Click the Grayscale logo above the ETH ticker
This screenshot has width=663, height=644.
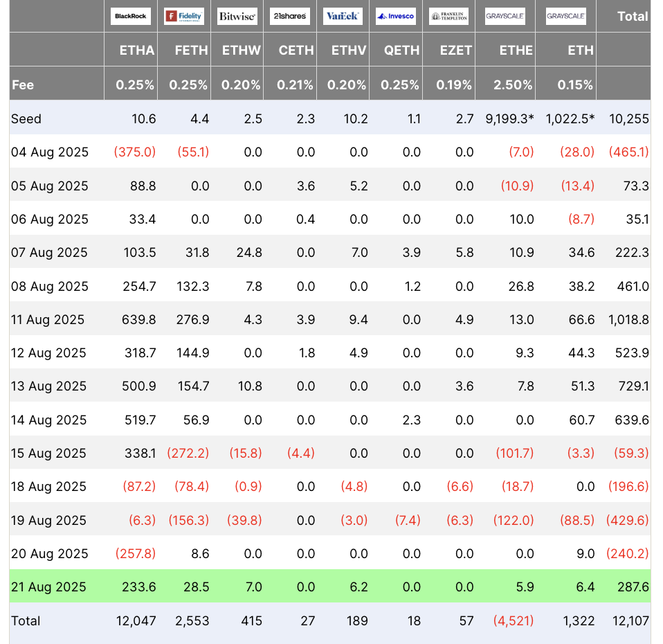(565, 16)
